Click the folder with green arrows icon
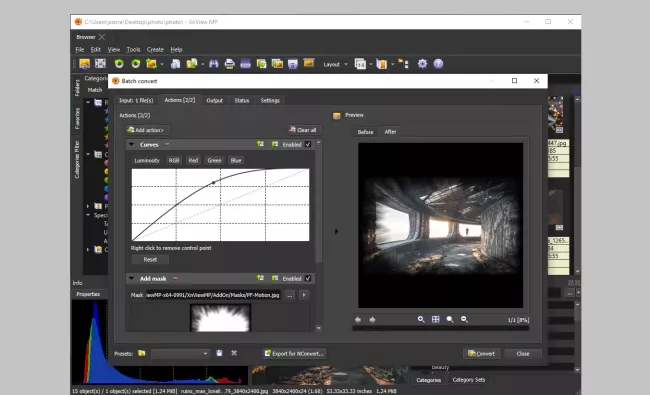650x395 pixels. 151,63
